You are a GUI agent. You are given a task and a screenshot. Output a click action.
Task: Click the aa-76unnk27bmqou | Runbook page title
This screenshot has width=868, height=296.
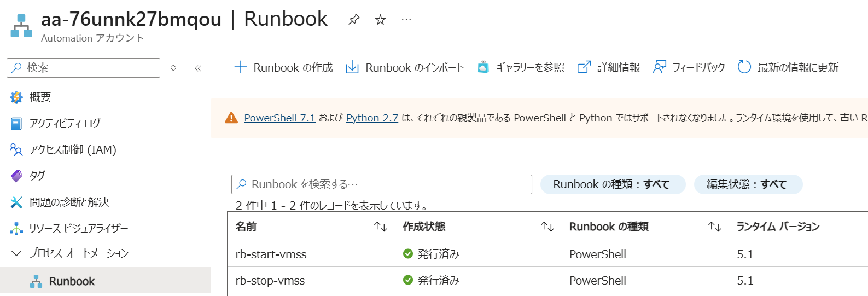(x=184, y=19)
